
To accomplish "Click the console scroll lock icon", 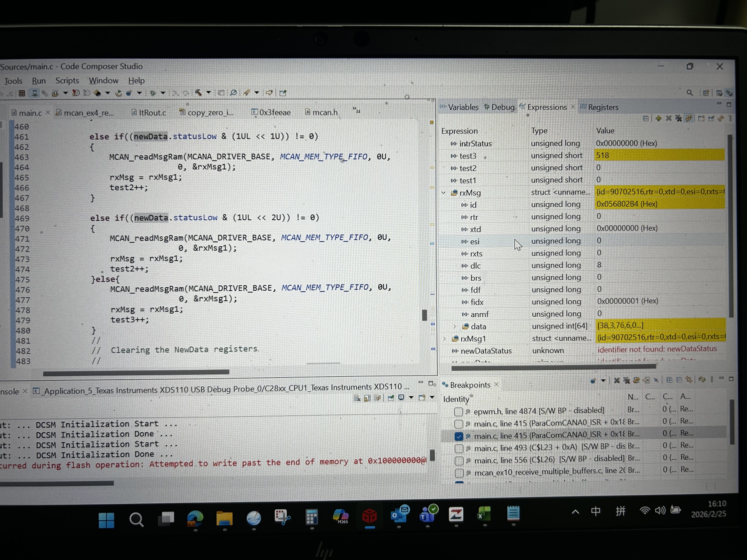I will [x=367, y=398].
